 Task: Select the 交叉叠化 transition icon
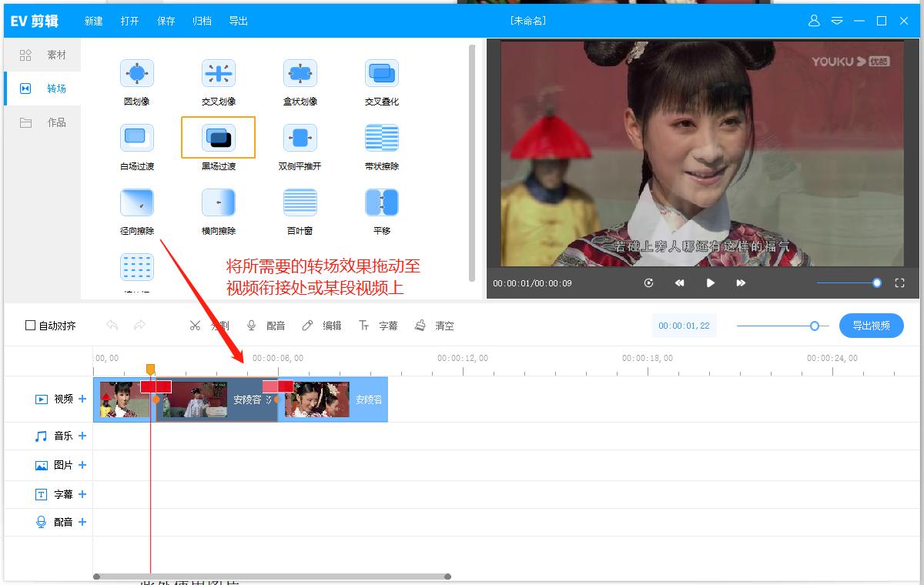click(x=381, y=74)
